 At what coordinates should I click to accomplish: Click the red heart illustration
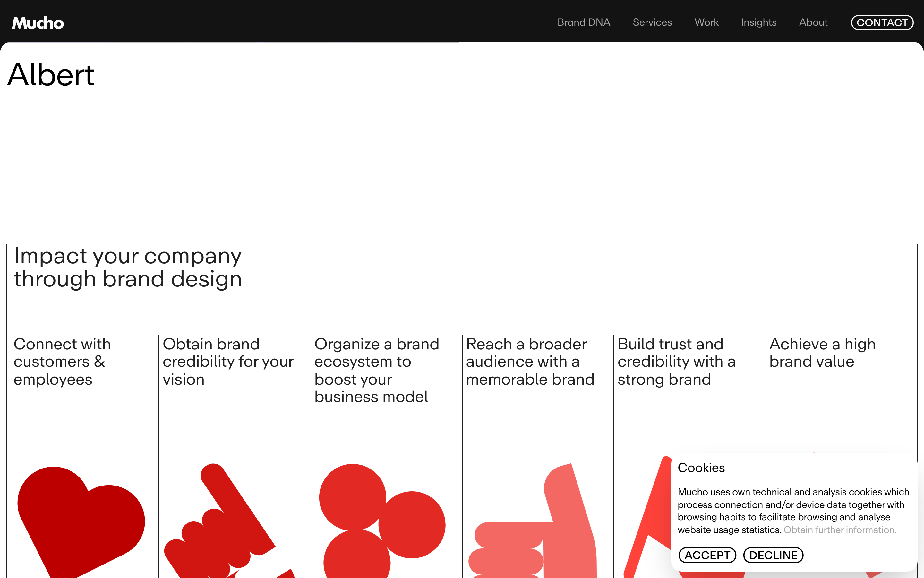[81, 522]
